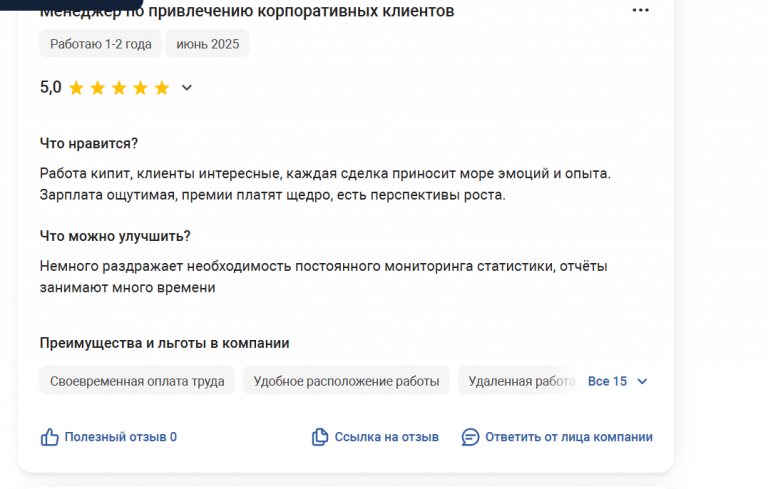Screen dimensions: 768x489
Task: Click chevron beside 'Все 15'
Action: click(x=642, y=381)
